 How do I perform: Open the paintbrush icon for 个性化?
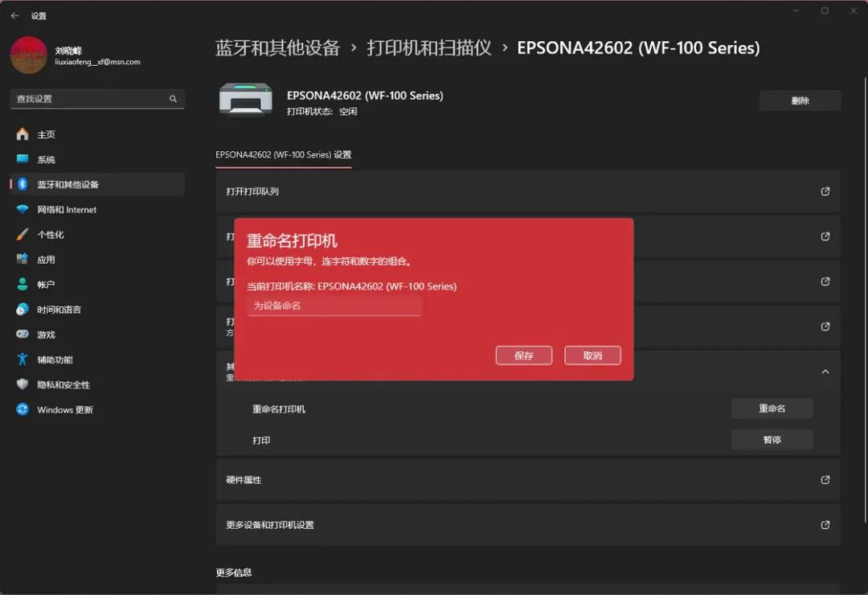point(23,234)
